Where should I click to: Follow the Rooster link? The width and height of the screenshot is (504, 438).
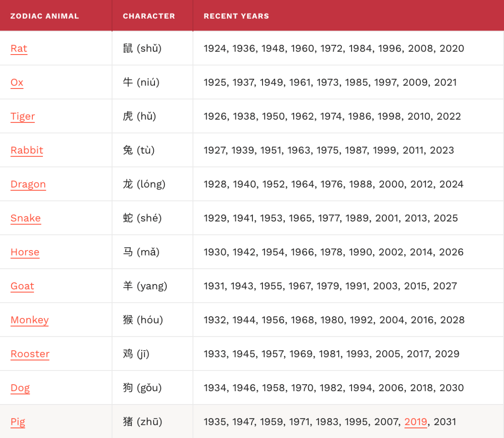30,355
